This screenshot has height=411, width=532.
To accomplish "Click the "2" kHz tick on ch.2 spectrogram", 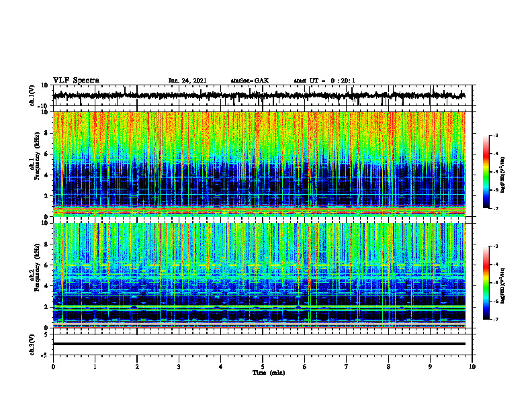I will click(x=47, y=307).
